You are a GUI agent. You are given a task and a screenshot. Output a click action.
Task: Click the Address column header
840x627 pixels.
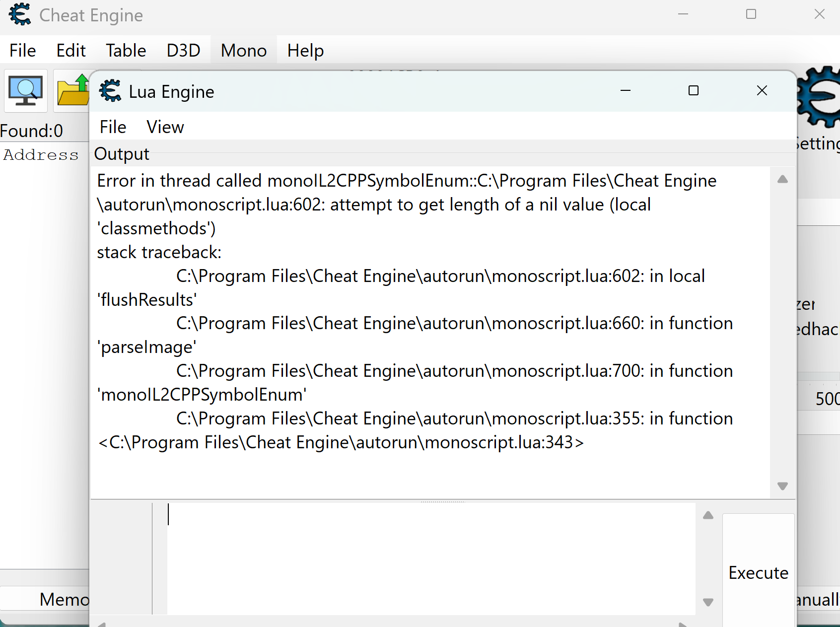click(41, 155)
